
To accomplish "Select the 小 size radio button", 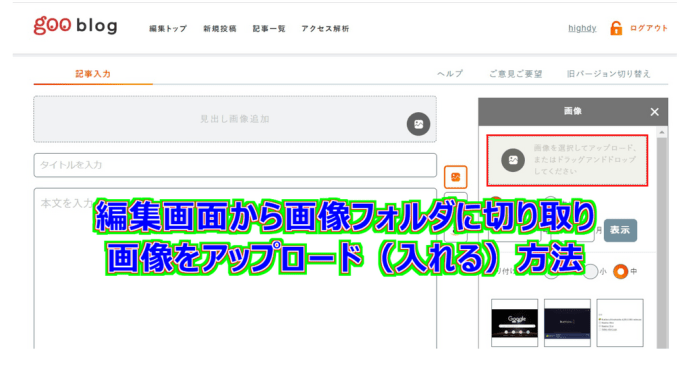I will [591, 271].
